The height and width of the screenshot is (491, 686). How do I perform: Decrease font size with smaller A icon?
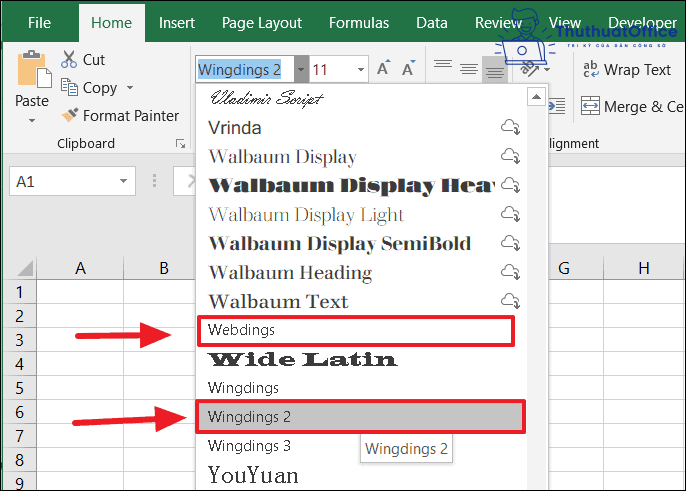408,68
